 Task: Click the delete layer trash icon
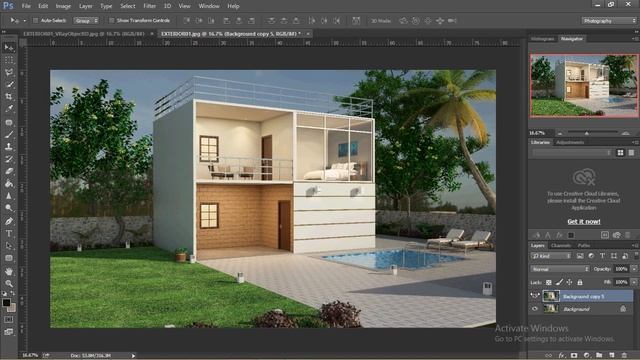pos(624,356)
